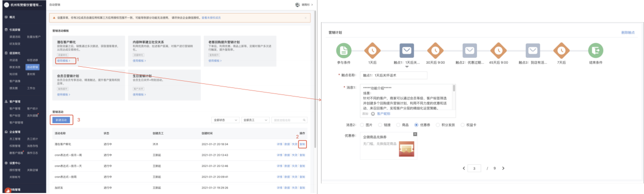
Task: Open 概况 in the sidebar
Action: point(12,17)
